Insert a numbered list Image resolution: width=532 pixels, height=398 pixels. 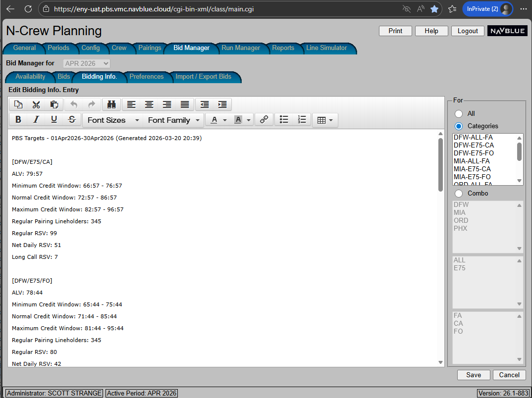pyautogui.click(x=302, y=120)
